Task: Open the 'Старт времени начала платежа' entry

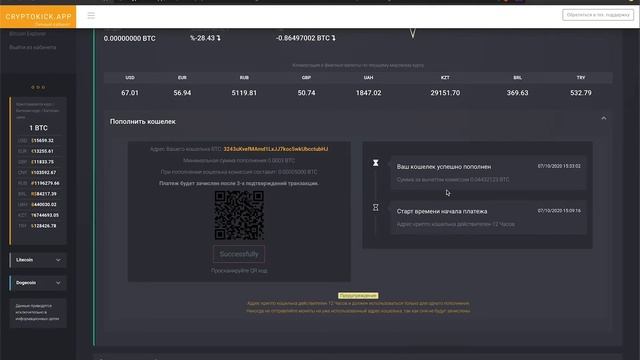Action: (x=488, y=218)
